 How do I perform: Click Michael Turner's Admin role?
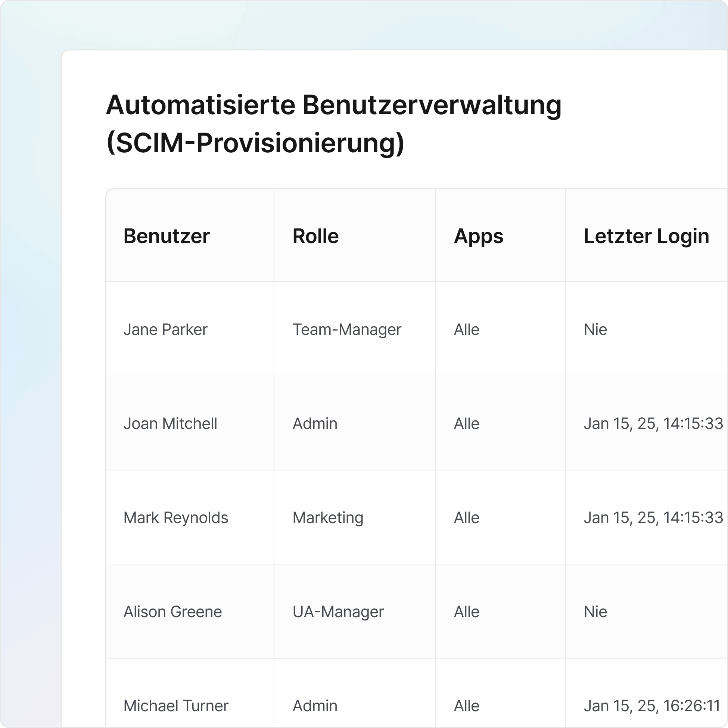click(315, 706)
